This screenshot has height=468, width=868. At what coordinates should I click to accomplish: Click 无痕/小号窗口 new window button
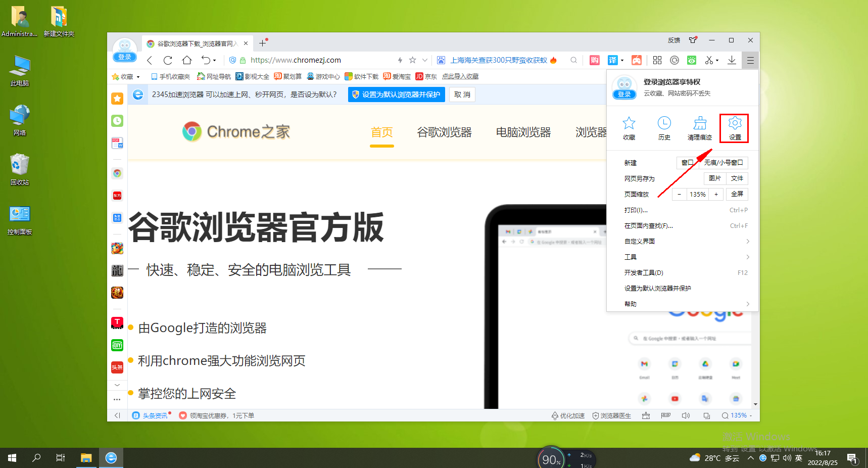click(x=724, y=163)
